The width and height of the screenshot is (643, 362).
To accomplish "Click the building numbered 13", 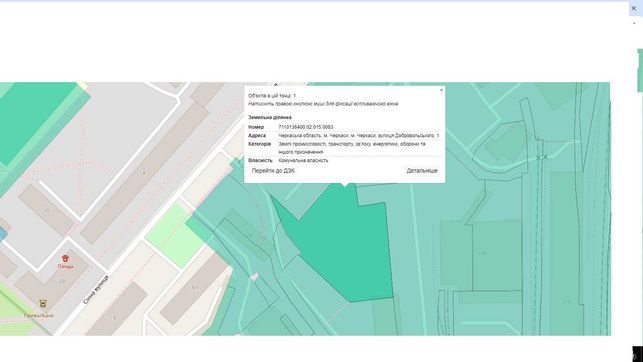I will tap(46, 211).
